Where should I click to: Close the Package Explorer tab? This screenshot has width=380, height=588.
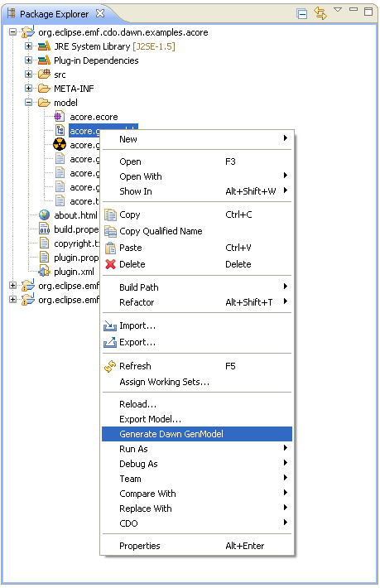(x=100, y=13)
